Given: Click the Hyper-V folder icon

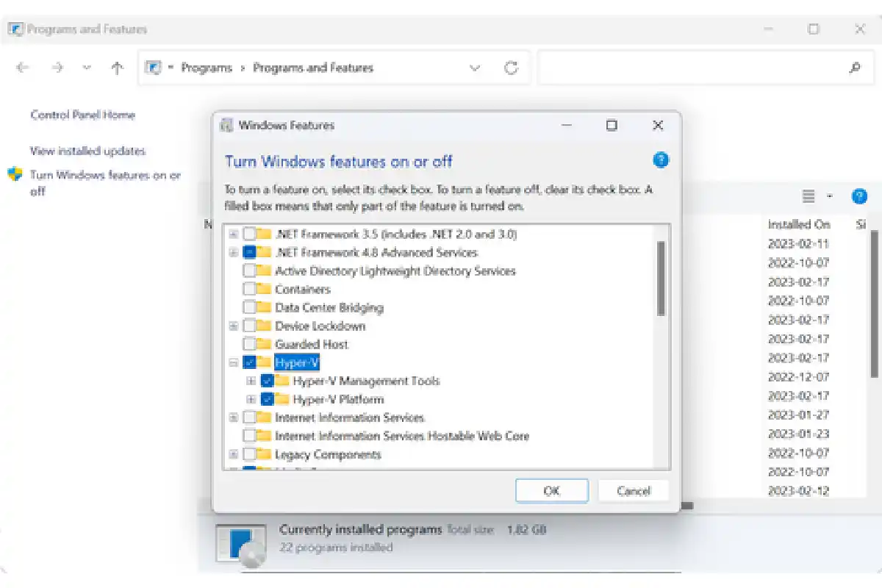Looking at the screenshot, I should click(x=264, y=362).
